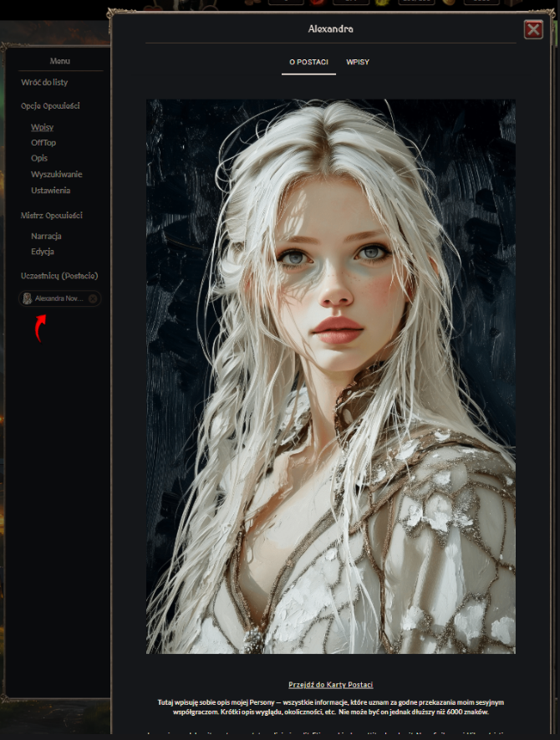This screenshot has height=740, width=560.
Task: Open Ustawienia settings in sidebar
Action: click(50, 190)
